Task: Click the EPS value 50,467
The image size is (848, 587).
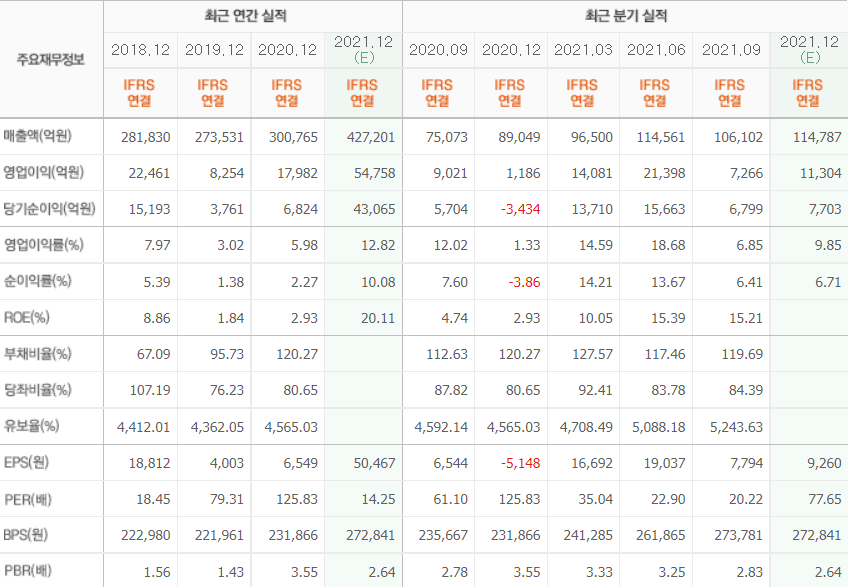Action: coord(375,464)
